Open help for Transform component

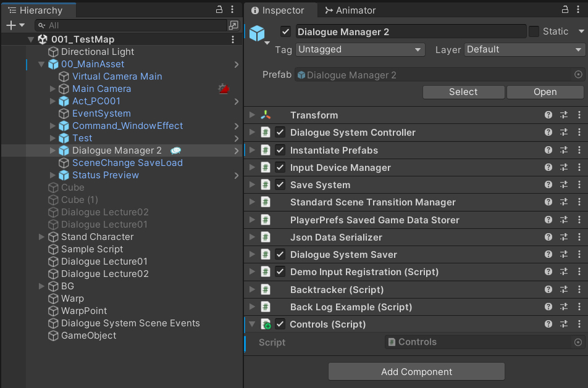click(x=548, y=115)
